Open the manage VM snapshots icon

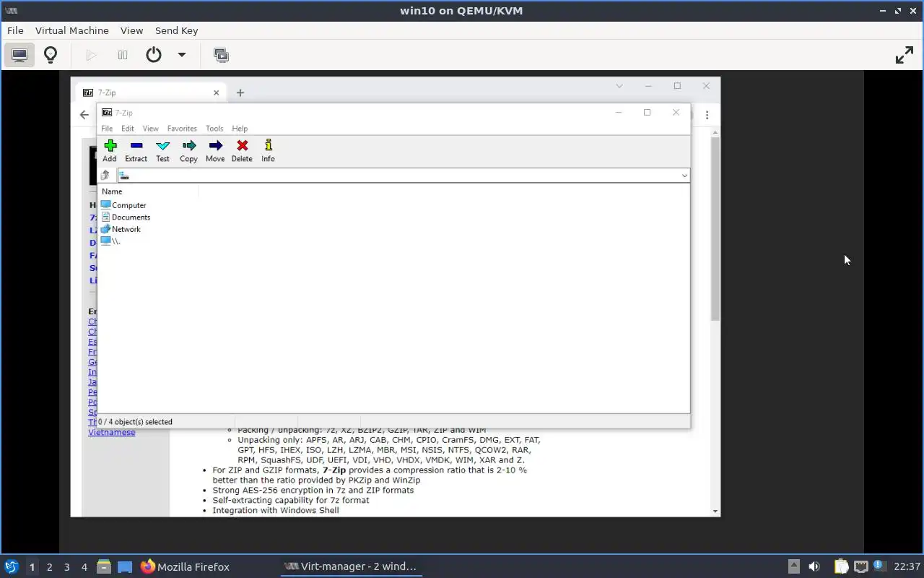coord(221,55)
